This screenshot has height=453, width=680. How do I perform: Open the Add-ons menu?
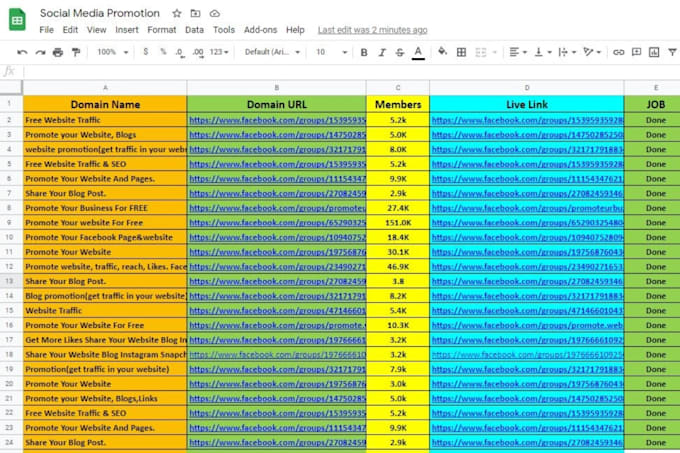pyautogui.click(x=260, y=30)
